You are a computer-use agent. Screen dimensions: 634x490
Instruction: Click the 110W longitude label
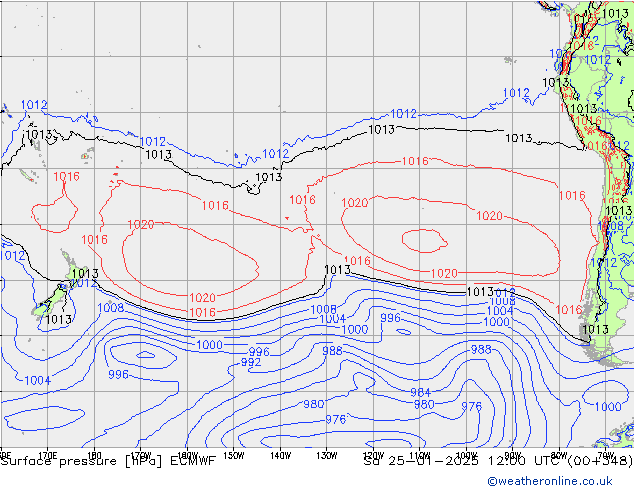420,454
